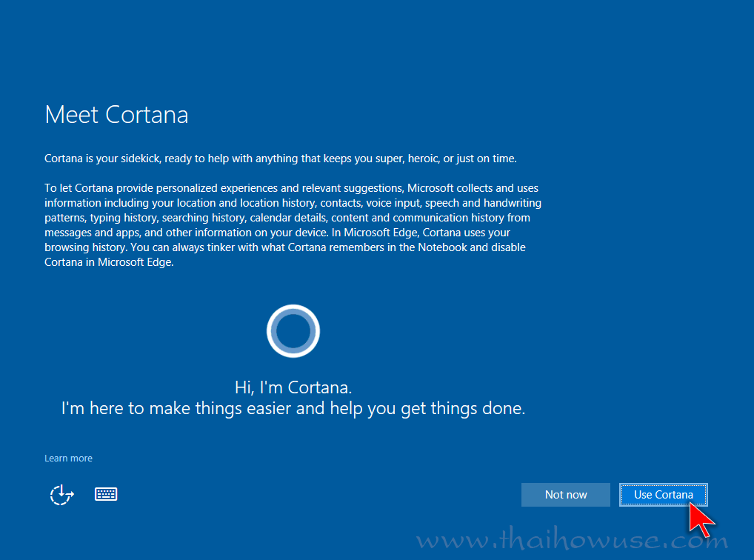Choose the Not now button
754x560 pixels.
click(566, 495)
